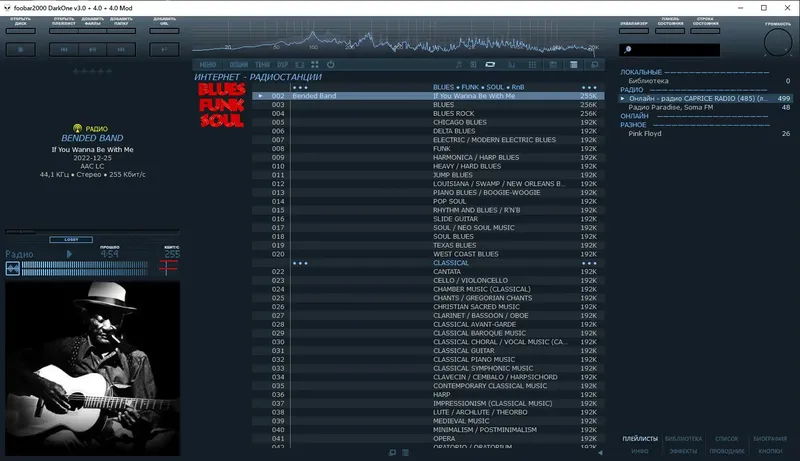
Task: Click the playlist-refresh icon beside the music note
Action: pyautogui.click(x=473, y=65)
